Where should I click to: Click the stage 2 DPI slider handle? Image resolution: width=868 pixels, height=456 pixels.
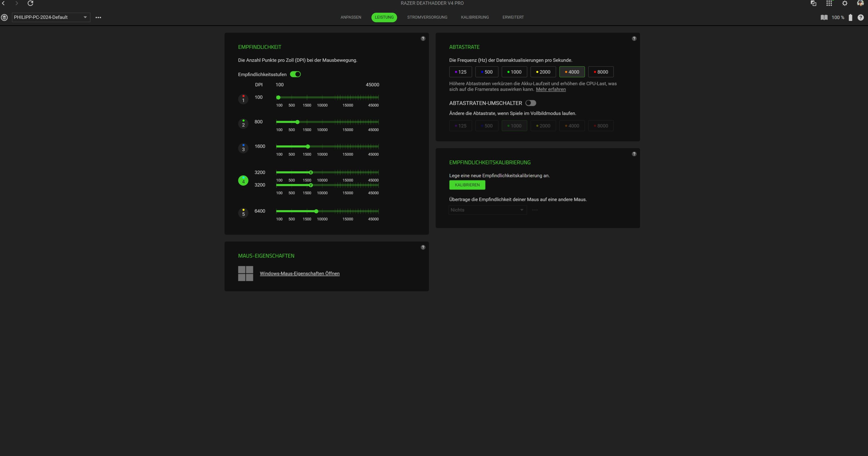pos(297,122)
